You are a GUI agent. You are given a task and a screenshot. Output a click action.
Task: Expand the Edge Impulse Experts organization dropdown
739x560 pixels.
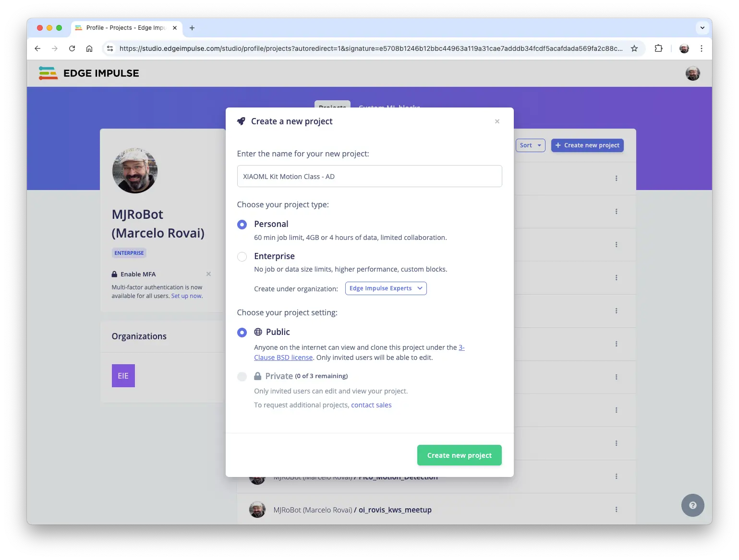[x=386, y=288]
